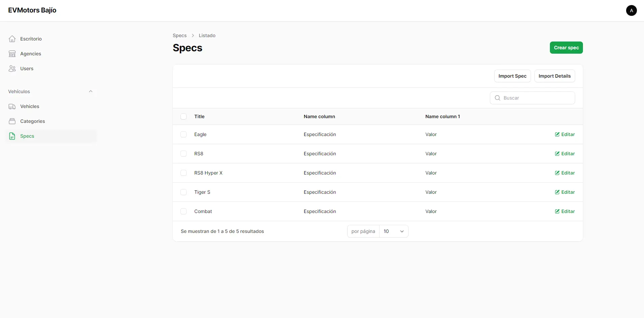Click the search magnifier icon
This screenshot has height=318, width=644.
pos(497,98)
